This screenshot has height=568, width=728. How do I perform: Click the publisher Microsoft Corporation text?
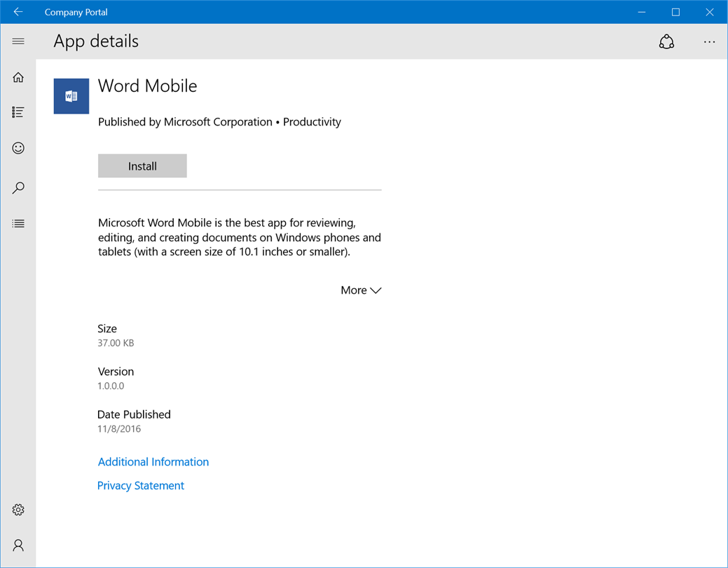(218, 122)
